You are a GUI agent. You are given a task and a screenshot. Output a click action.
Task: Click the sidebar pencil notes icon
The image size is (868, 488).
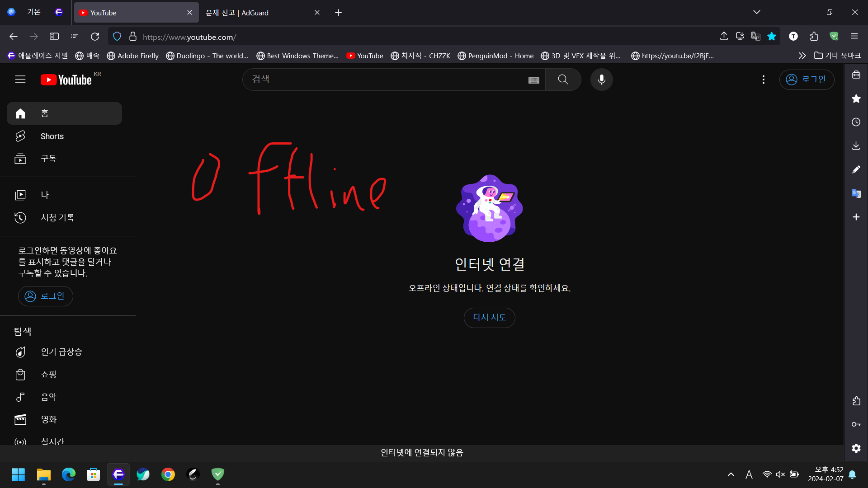point(856,169)
